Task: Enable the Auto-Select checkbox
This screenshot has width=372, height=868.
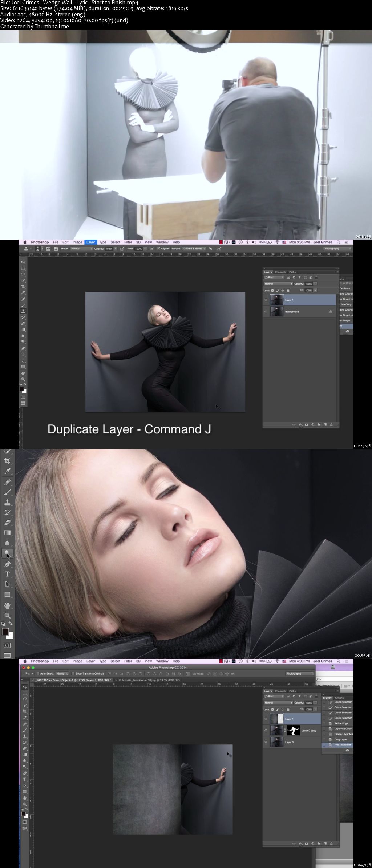Action: 38,673
